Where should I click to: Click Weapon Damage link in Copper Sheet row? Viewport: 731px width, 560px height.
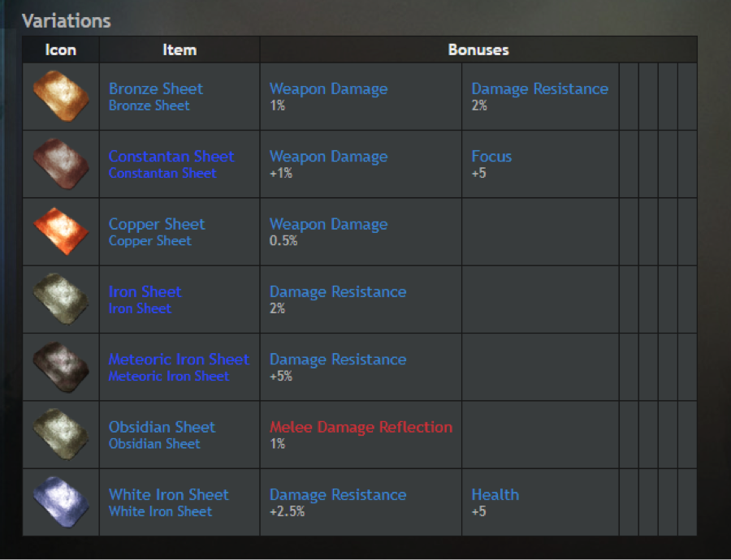tap(328, 224)
